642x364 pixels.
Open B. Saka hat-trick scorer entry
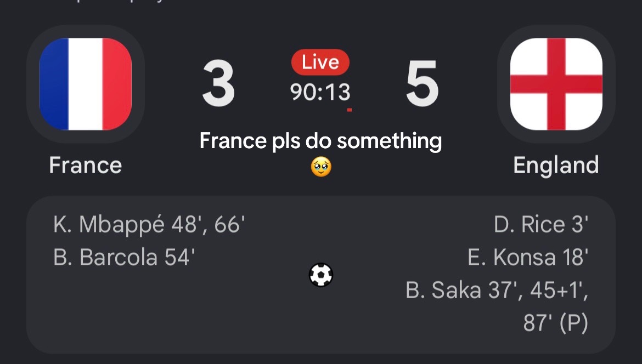497,306
